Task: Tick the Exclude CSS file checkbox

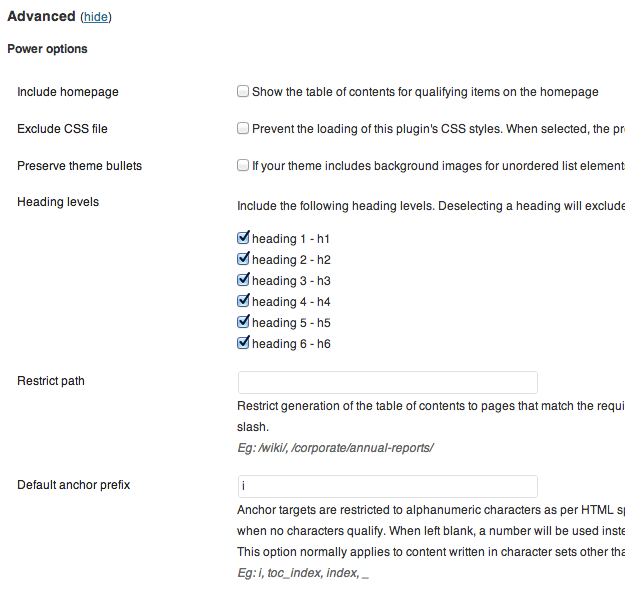Action: coord(243,128)
